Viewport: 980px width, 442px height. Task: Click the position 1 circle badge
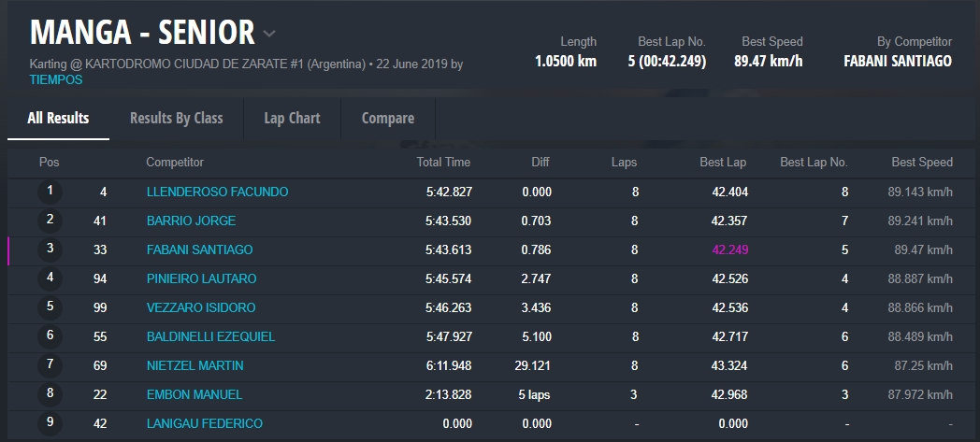(x=50, y=192)
